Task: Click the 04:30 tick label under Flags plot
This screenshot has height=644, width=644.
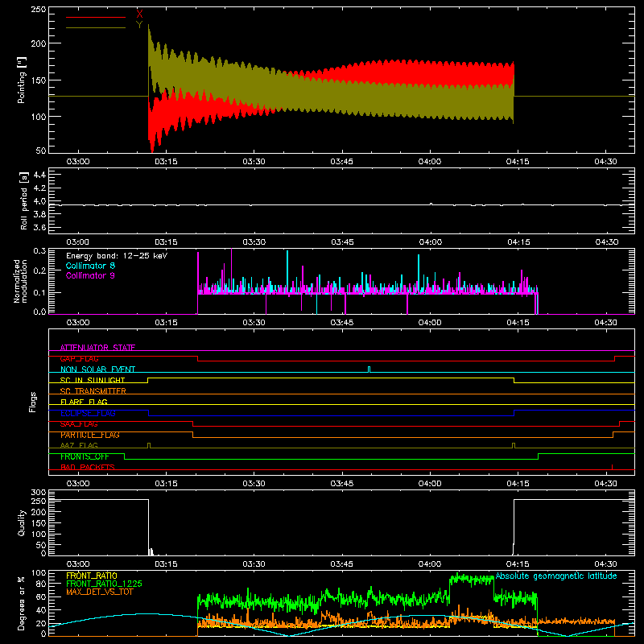Action: pyautogui.click(x=606, y=484)
